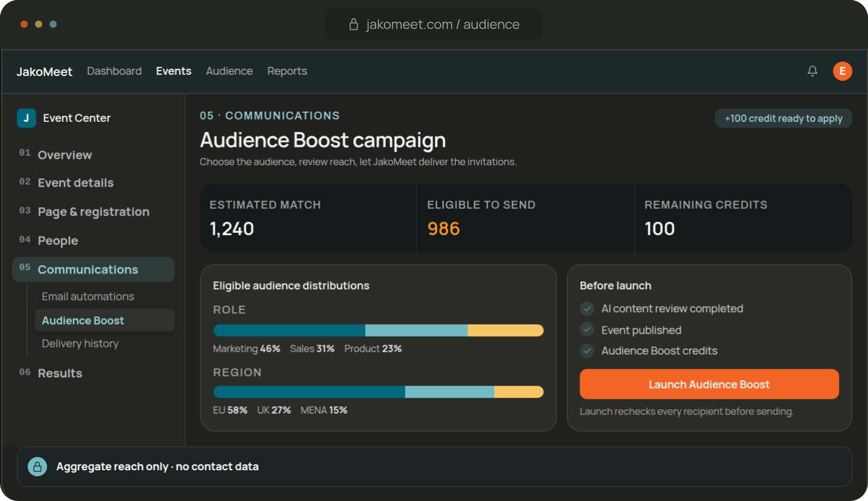Toggle the Audience Boost credits check
The width and height of the screenshot is (868, 501).
tap(587, 351)
